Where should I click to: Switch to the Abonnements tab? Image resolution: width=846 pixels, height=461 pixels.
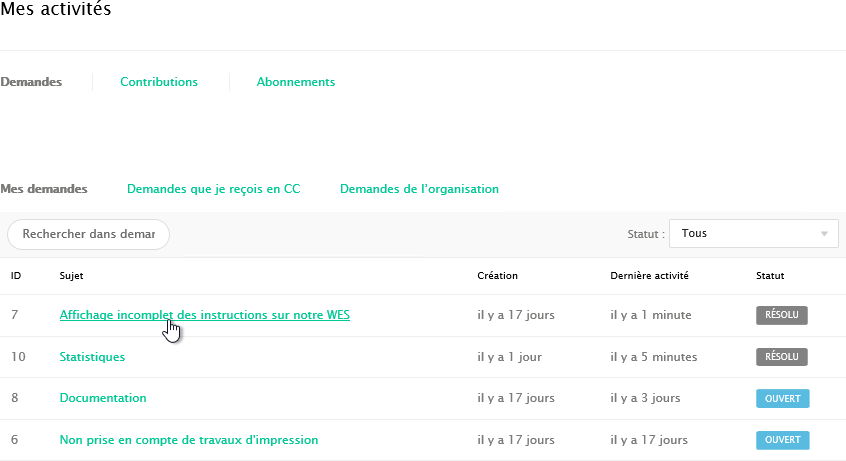[x=296, y=82]
